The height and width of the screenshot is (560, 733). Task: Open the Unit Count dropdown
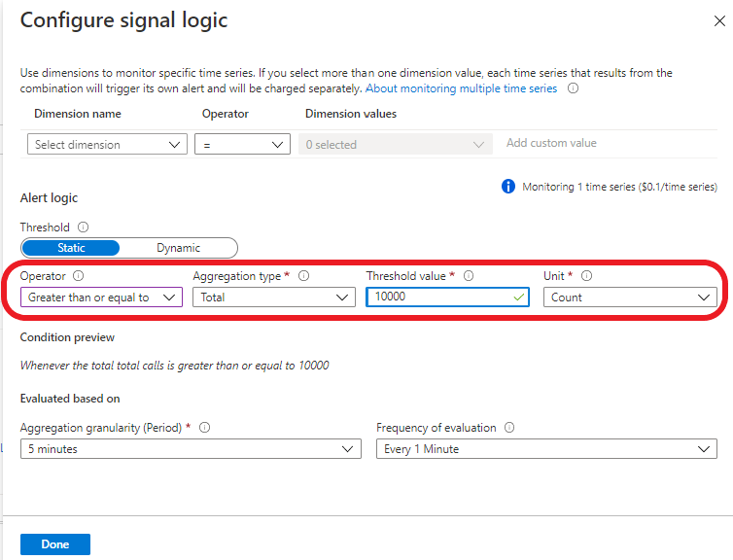pos(630,297)
